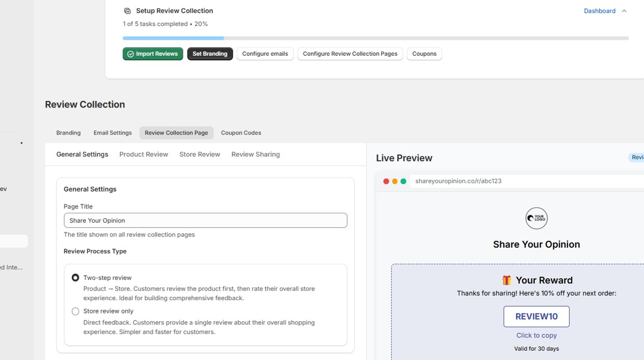Click the Setup Review Collection clipboard icon
This screenshot has width=644, height=360.
126,10
